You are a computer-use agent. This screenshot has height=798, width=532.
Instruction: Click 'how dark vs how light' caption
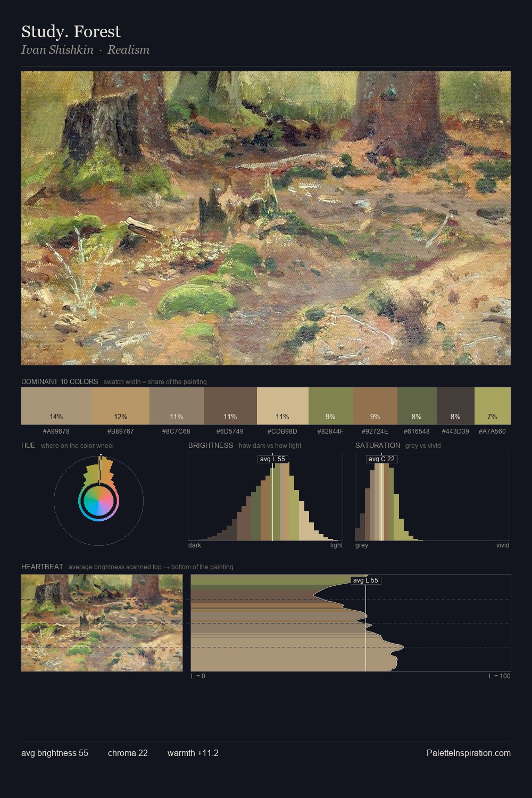coord(270,445)
